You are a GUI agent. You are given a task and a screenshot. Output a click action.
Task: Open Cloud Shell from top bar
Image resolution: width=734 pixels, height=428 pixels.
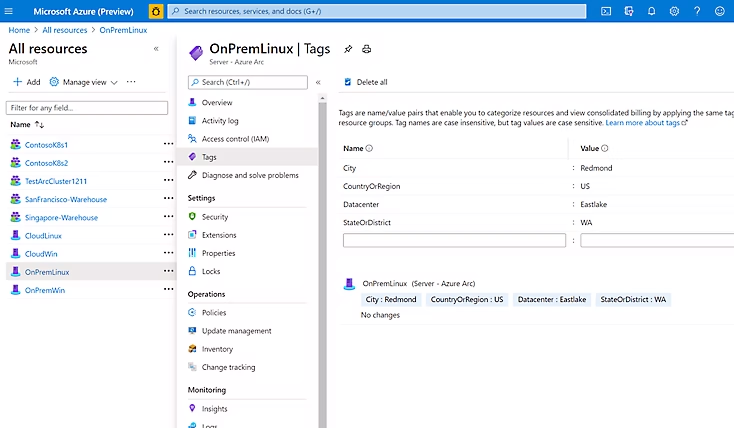point(606,11)
